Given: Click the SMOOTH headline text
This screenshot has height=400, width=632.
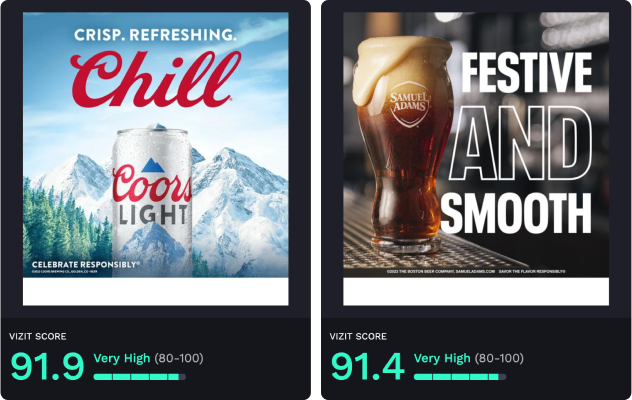Looking at the screenshot, I should 516,212.
